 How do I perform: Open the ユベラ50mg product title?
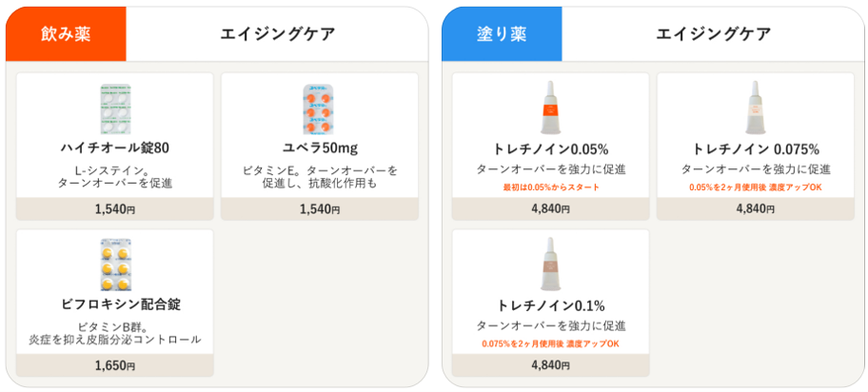click(320, 149)
